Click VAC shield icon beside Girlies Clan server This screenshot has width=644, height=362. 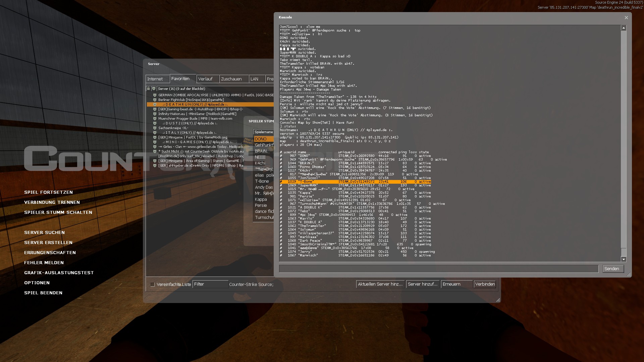[155, 147]
